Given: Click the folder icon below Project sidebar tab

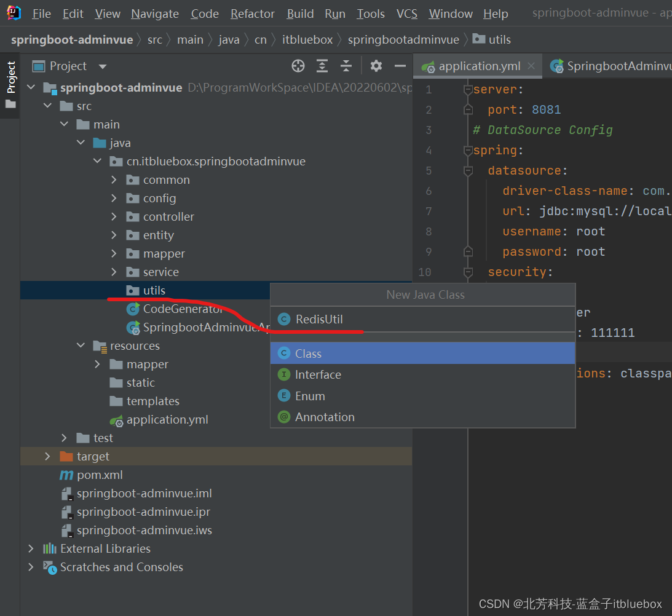Looking at the screenshot, I should point(10,104).
